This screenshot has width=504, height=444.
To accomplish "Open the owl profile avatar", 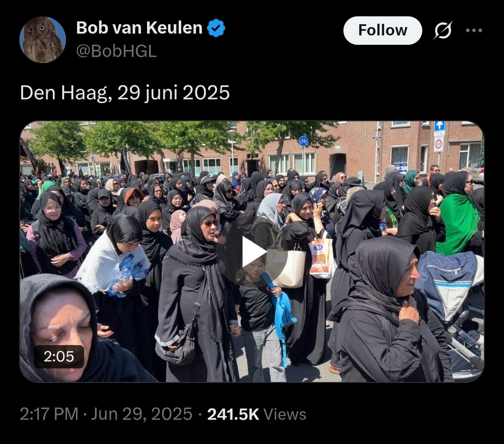I will [42, 39].
